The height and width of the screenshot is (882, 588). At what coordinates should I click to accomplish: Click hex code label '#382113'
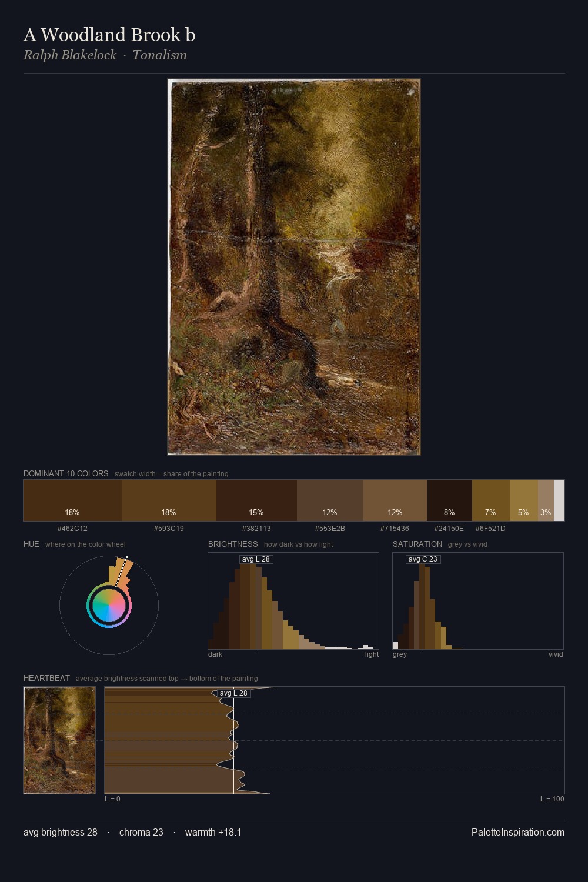tap(256, 528)
